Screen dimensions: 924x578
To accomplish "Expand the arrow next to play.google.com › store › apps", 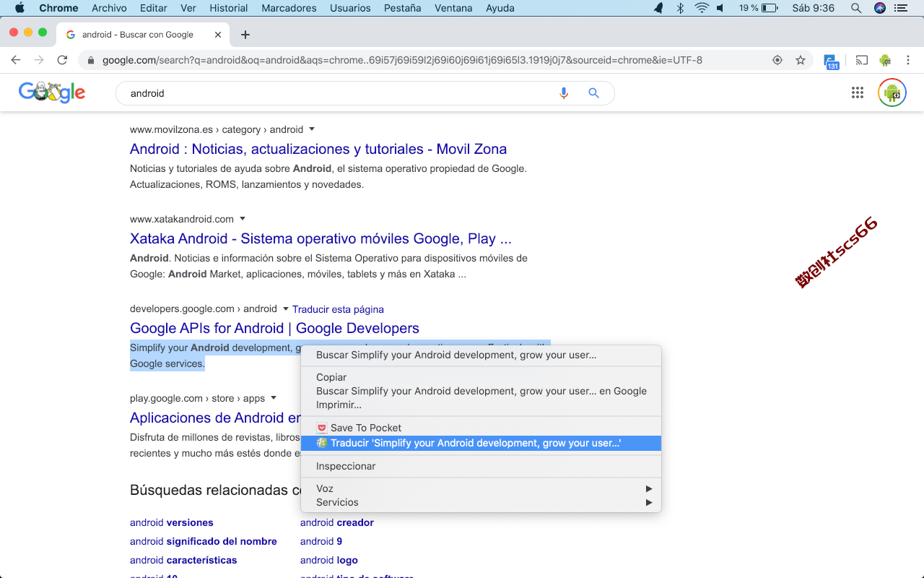I will pos(274,398).
